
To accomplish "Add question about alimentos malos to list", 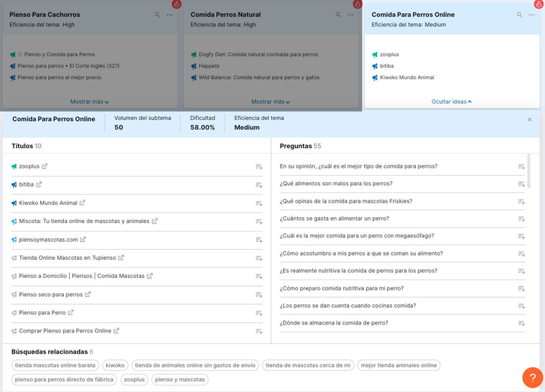I will tap(521, 184).
